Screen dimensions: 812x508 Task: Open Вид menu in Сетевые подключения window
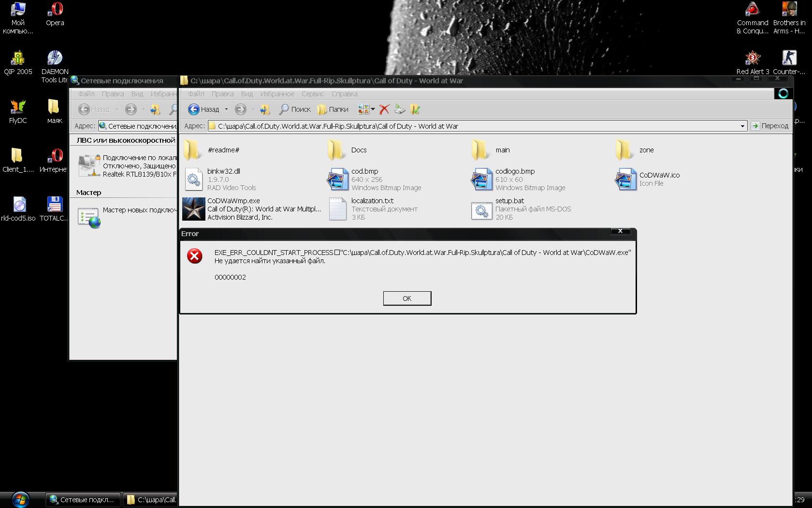pyautogui.click(x=137, y=94)
